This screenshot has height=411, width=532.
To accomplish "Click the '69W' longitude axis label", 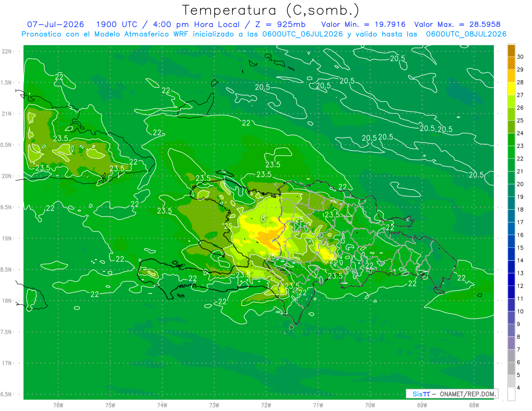I will pyautogui.click(x=422, y=405).
